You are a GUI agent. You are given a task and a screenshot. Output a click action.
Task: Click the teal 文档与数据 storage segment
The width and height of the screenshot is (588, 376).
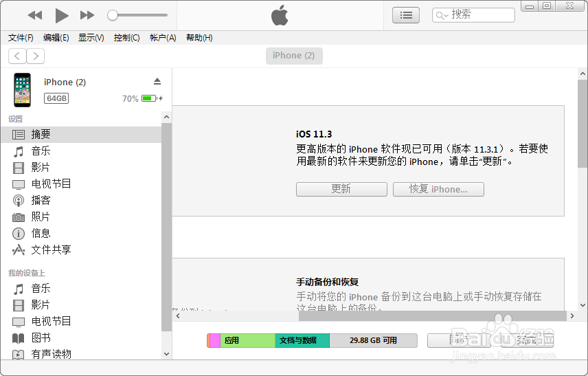point(302,340)
